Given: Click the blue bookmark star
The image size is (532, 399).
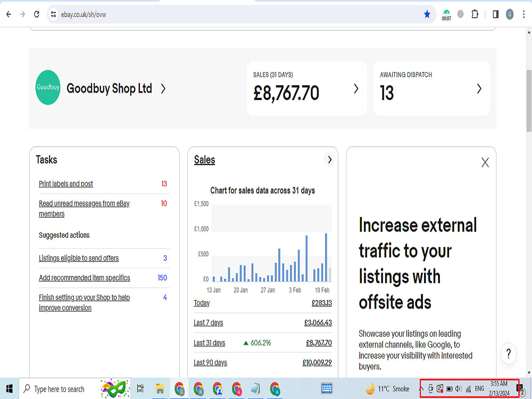Looking at the screenshot, I should pyautogui.click(x=427, y=14).
